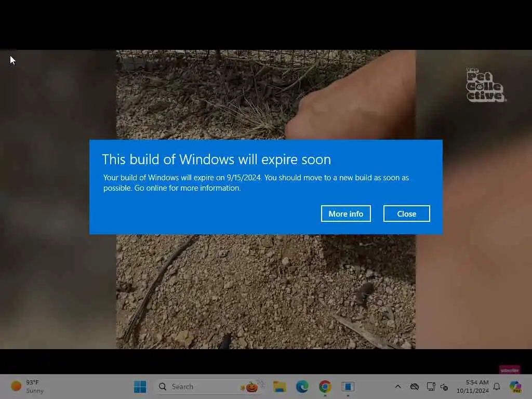This screenshot has width=532, height=399.
Task: Open the blue window app on the taskbar
Action: (348, 387)
